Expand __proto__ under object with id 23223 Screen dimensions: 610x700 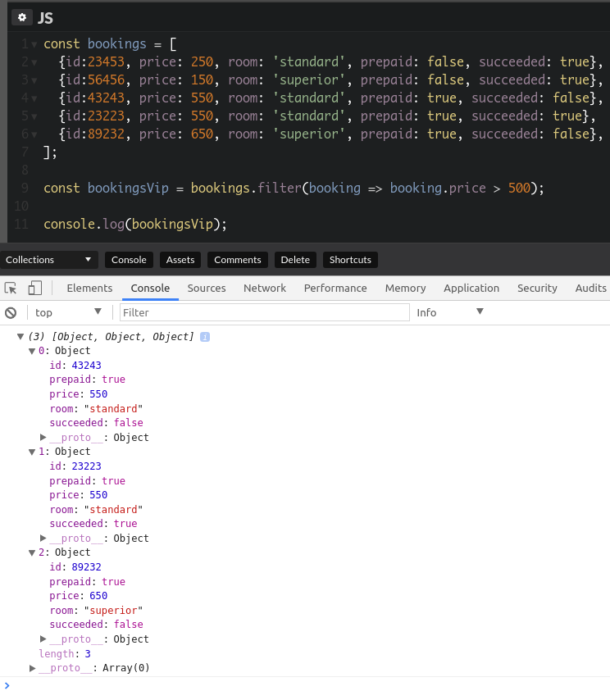tap(43, 538)
